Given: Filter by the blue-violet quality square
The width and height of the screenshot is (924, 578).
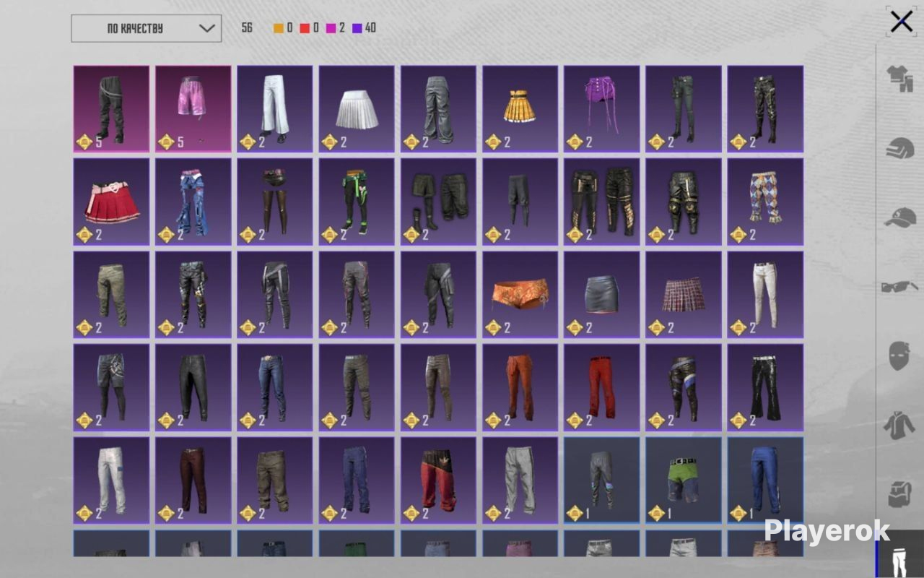Looking at the screenshot, I should [x=357, y=28].
